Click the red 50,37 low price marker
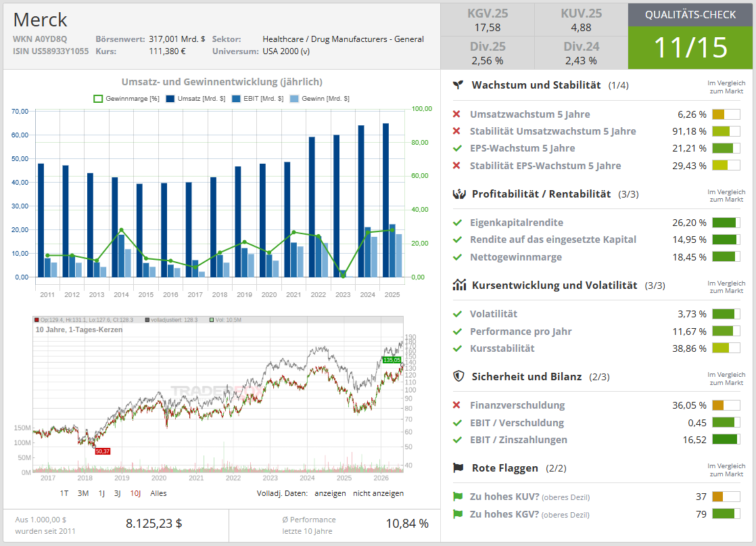This screenshot has width=756, height=546. (x=102, y=451)
